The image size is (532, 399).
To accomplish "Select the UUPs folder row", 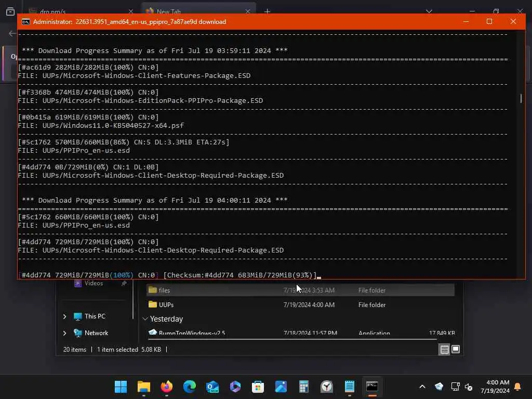I will pyautogui.click(x=300, y=304).
